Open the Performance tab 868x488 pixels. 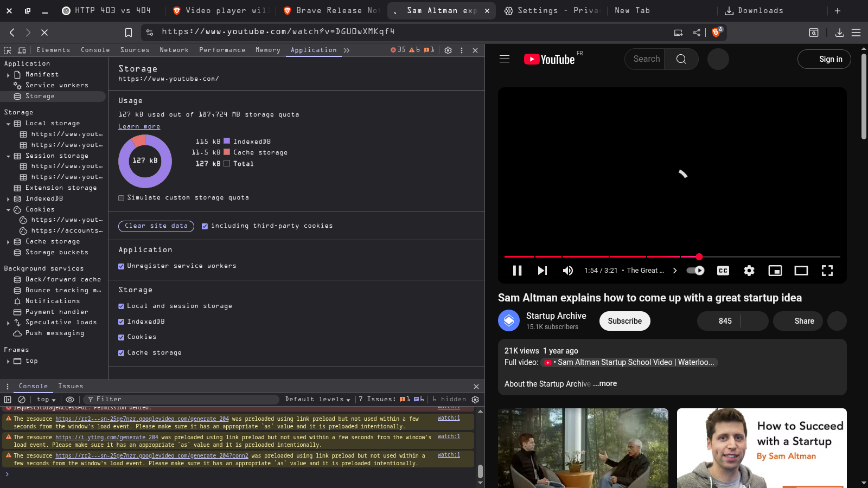click(x=222, y=50)
